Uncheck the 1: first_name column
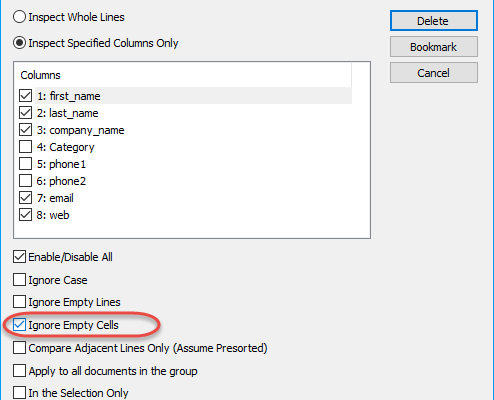 pos(26,96)
